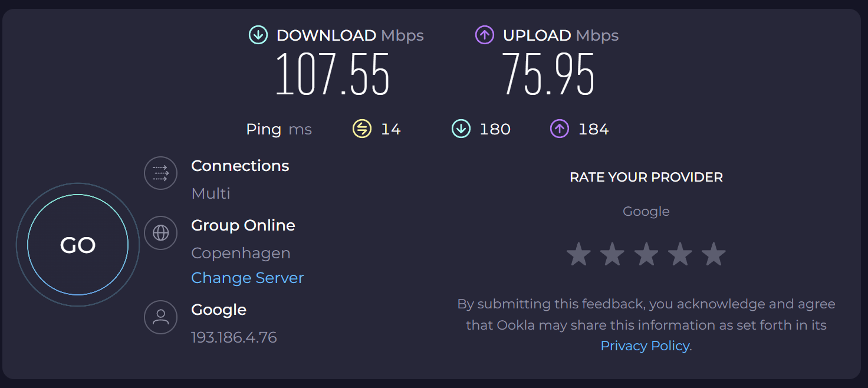Click the 107.55 download speed result
This screenshot has width=868, height=388.
(x=333, y=75)
